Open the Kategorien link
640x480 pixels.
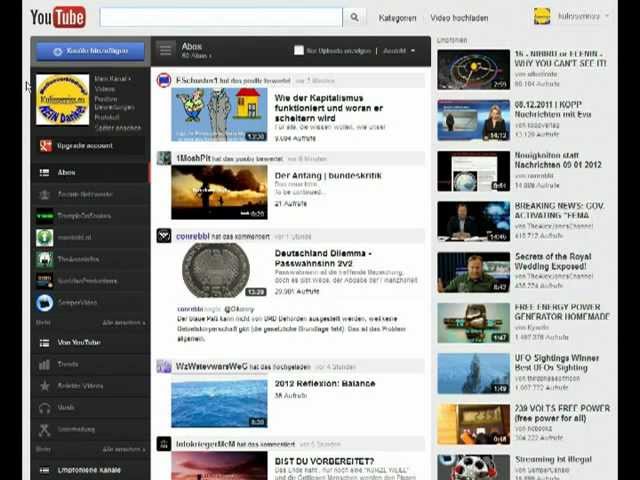[397, 18]
